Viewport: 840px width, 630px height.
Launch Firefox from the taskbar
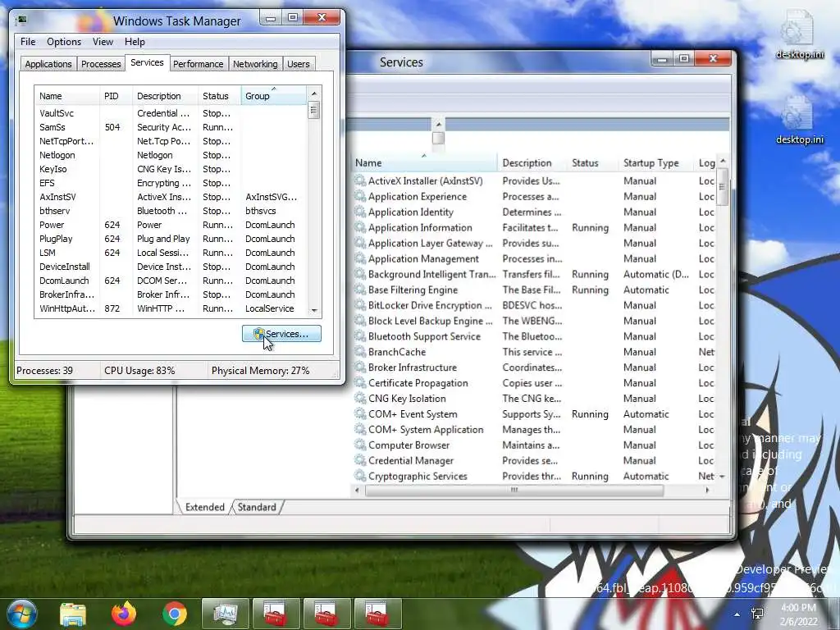pyautogui.click(x=124, y=614)
